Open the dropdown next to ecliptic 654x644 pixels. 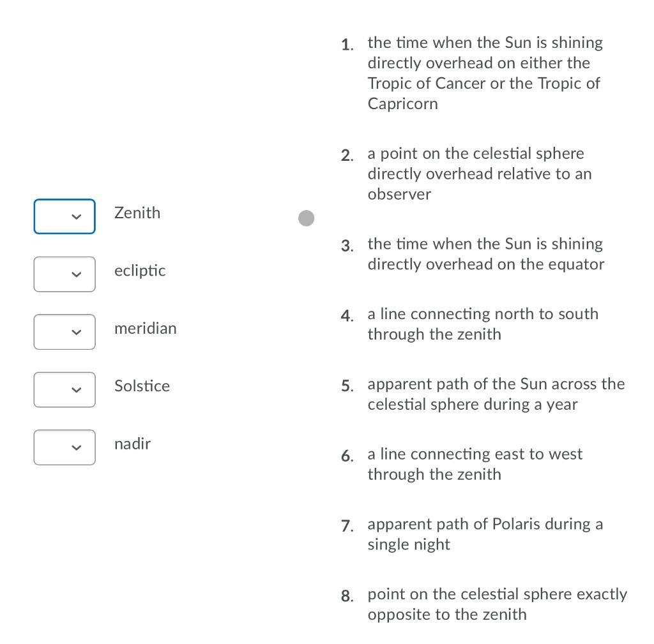64,274
